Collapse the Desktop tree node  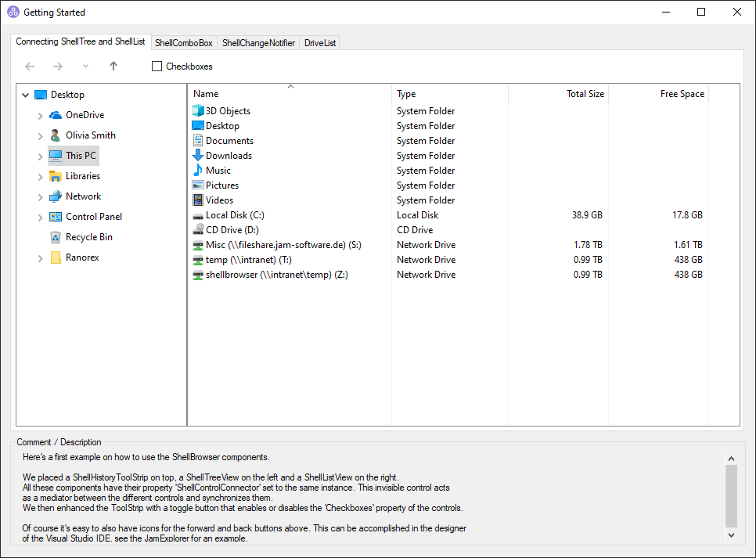[26, 95]
